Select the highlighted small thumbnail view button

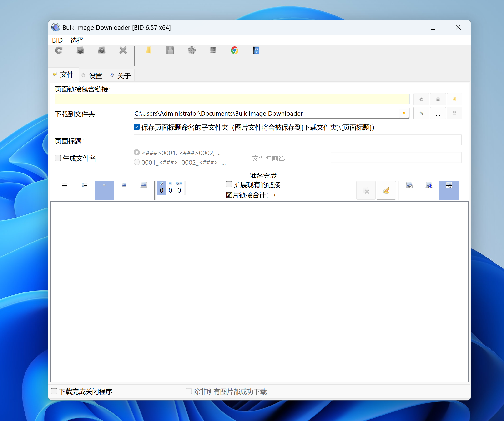point(104,190)
